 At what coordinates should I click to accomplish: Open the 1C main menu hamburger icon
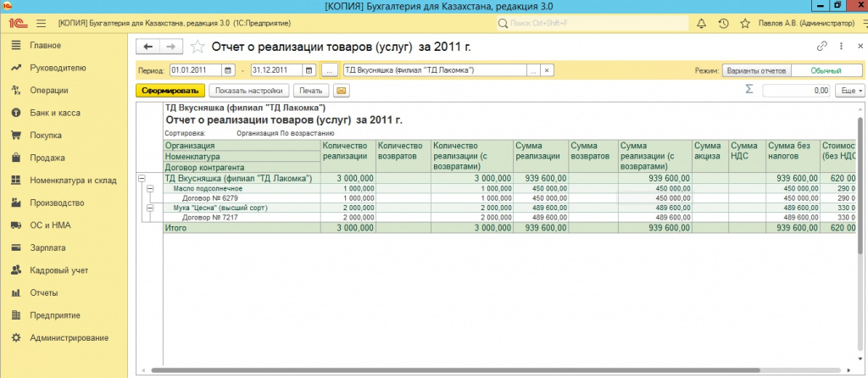coord(41,23)
